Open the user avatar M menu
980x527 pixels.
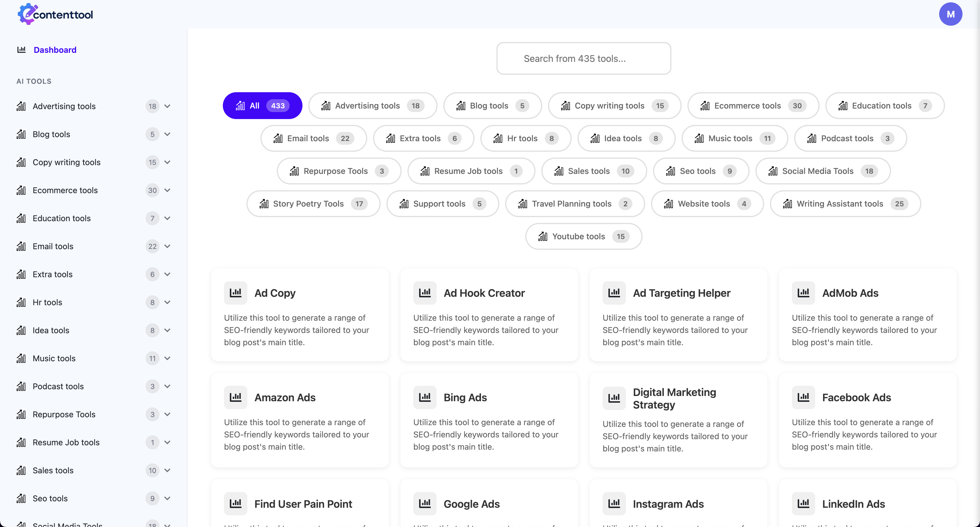click(x=950, y=14)
